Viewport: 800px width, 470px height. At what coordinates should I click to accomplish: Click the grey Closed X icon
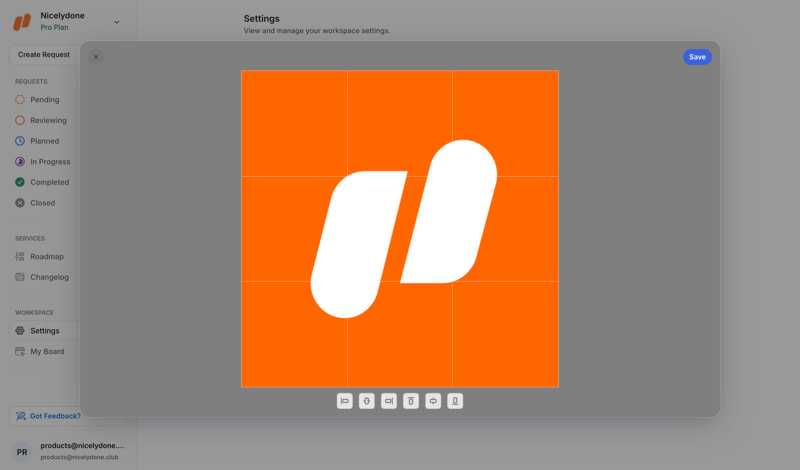coord(20,203)
